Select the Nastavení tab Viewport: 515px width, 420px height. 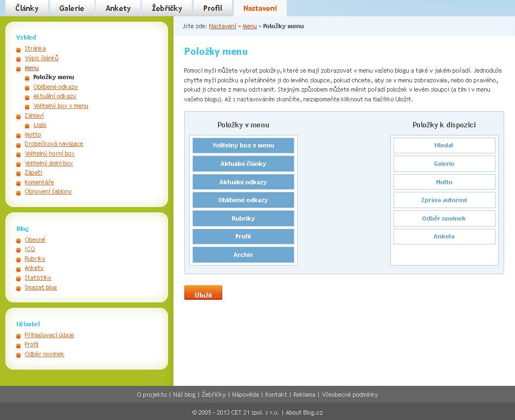pyautogui.click(x=260, y=8)
